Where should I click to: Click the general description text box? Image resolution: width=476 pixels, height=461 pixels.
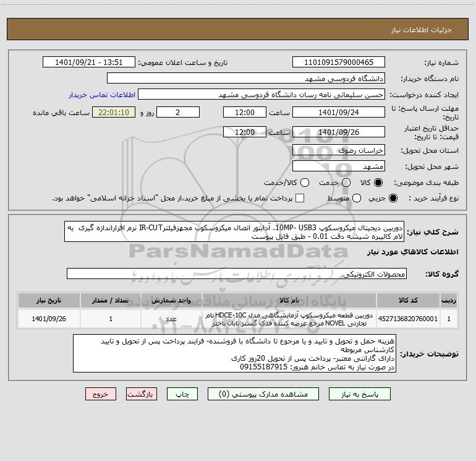pos(234,232)
